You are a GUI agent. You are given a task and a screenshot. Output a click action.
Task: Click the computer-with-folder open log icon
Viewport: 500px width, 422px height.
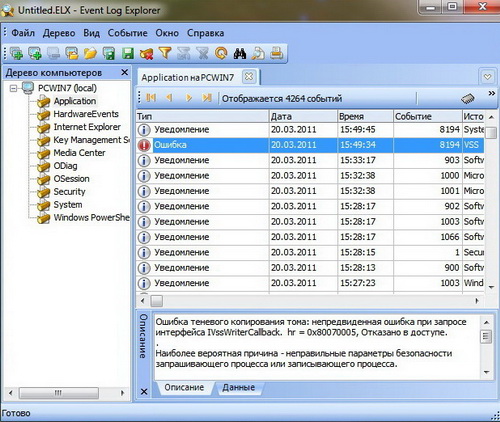[72, 53]
